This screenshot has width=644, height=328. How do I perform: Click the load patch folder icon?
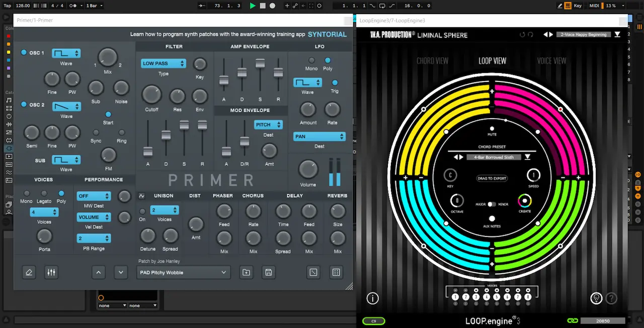click(x=246, y=272)
